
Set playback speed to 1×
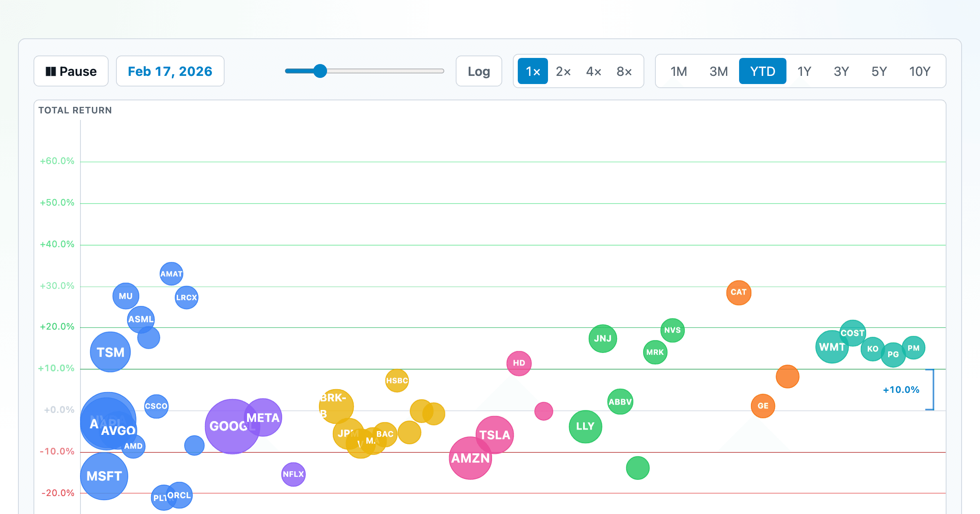(533, 71)
